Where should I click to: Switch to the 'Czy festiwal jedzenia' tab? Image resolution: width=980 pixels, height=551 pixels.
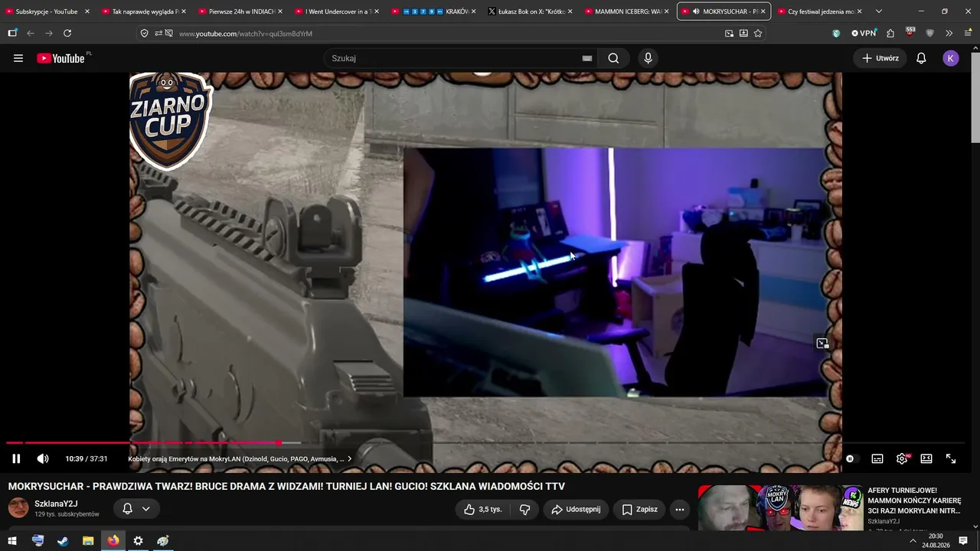(819, 11)
